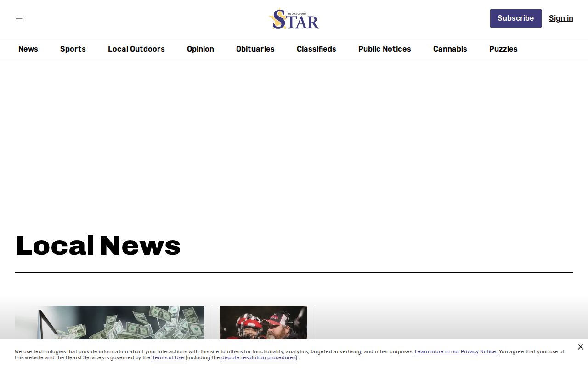The image size is (588, 368).
Task: Select the Opinion menu item
Action: pos(200,49)
